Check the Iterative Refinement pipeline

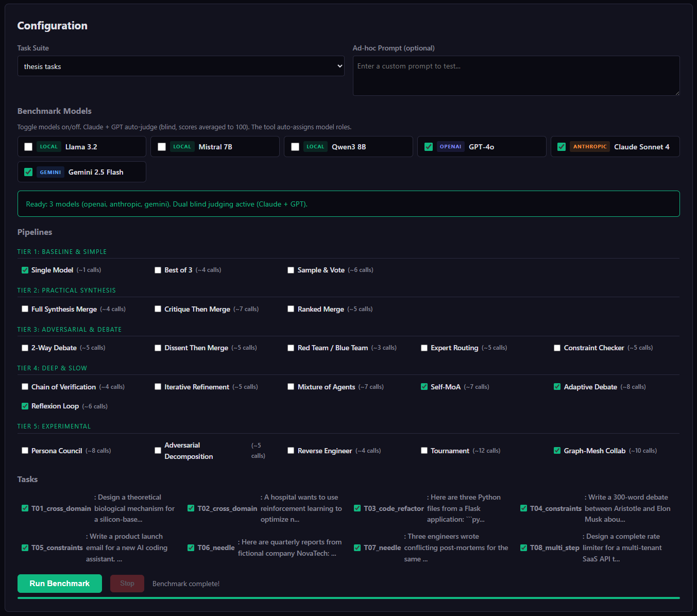pos(158,387)
